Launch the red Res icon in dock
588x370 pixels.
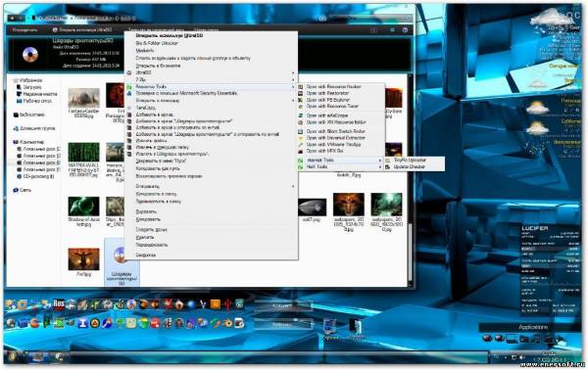(x=59, y=304)
